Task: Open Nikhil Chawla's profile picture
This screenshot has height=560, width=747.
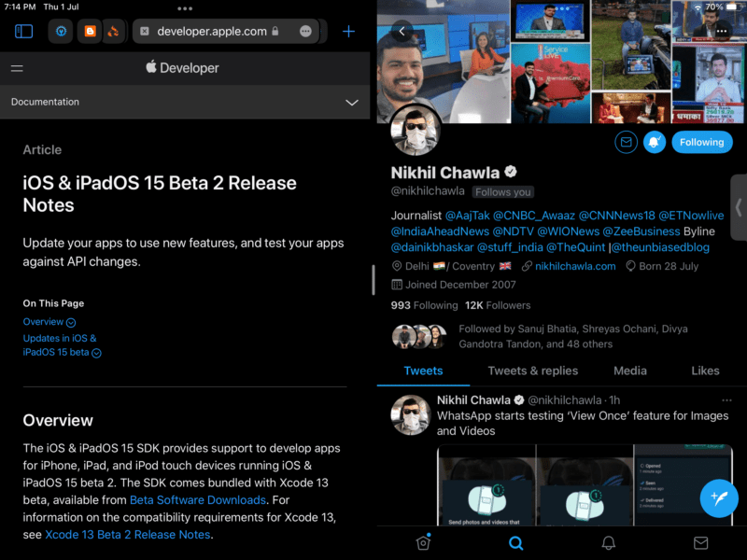Action: [x=416, y=130]
